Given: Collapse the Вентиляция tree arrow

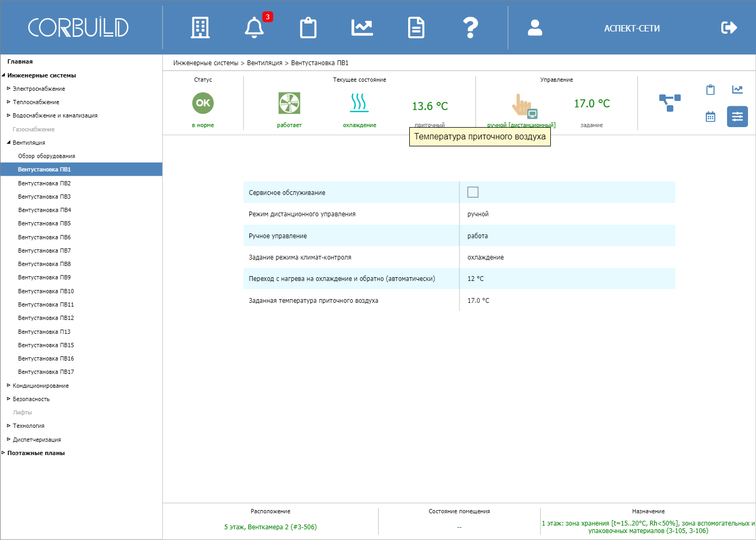Looking at the screenshot, I should [x=9, y=143].
